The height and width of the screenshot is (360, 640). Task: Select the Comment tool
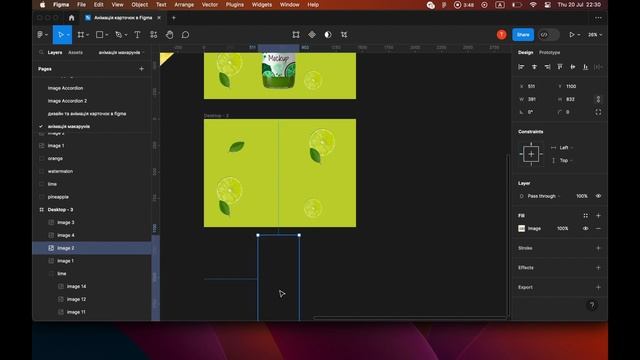pos(185,35)
